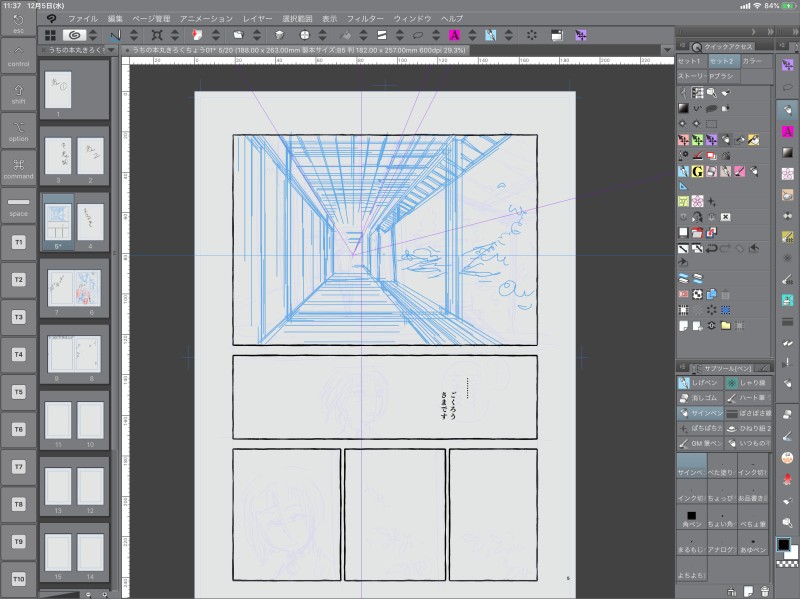This screenshot has width=800, height=599.
Task: Click the speech balloon icon in command bar
Action: coord(418,35)
